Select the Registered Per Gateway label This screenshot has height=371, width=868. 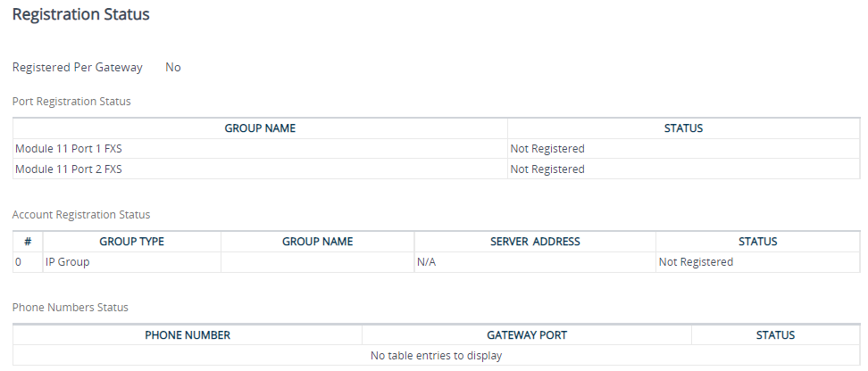[x=78, y=68]
